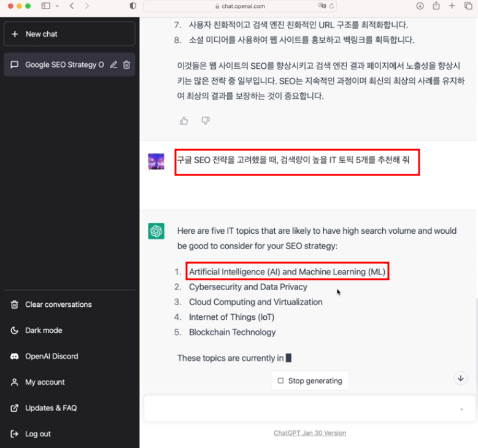Screen dimensions: 478x448
Task: Show Safari downloads
Action: pos(420,6)
